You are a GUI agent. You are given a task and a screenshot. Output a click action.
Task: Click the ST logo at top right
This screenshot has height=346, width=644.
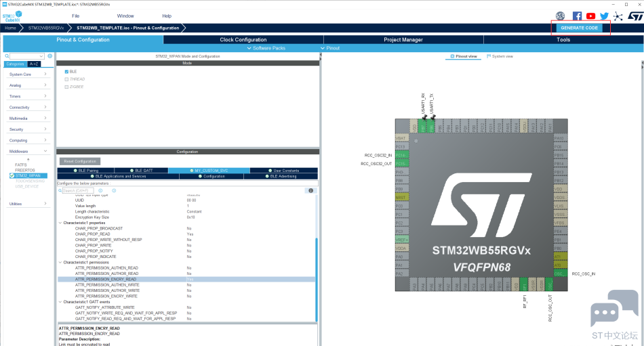(635, 16)
